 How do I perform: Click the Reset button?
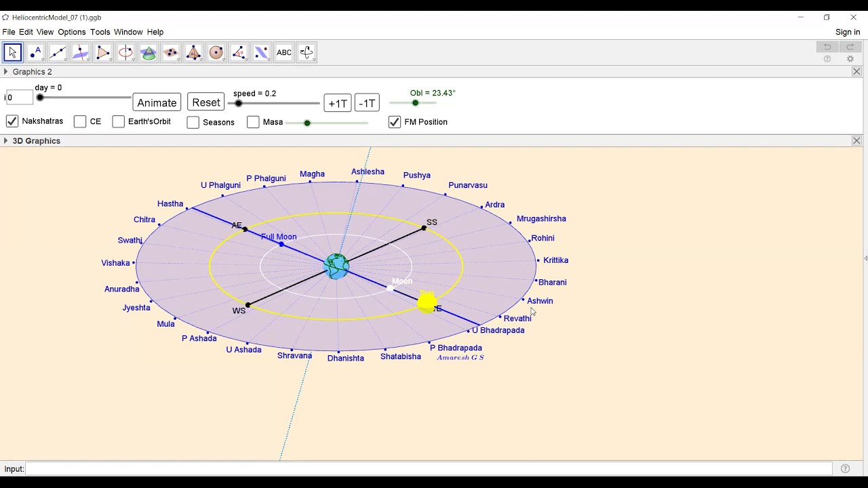point(206,102)
